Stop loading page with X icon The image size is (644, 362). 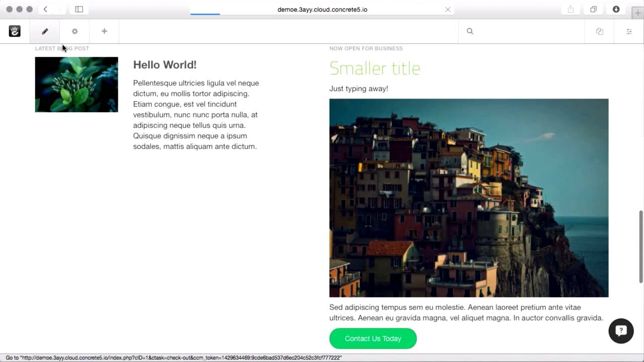coord(448,9)
